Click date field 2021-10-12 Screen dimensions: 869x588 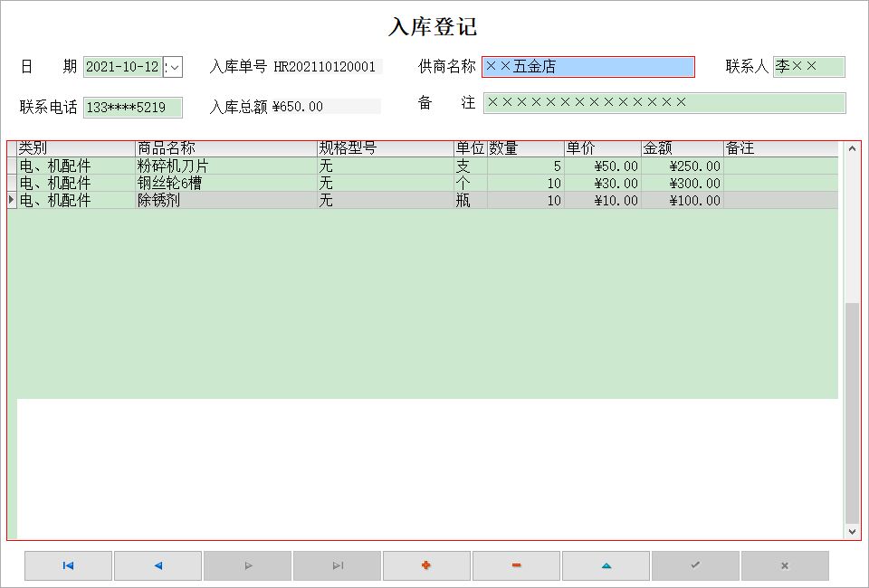tap(123, 67)
